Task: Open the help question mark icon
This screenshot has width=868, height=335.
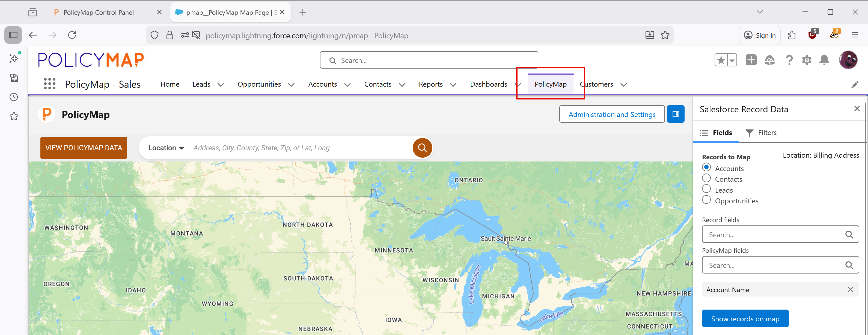Action: 789,60
